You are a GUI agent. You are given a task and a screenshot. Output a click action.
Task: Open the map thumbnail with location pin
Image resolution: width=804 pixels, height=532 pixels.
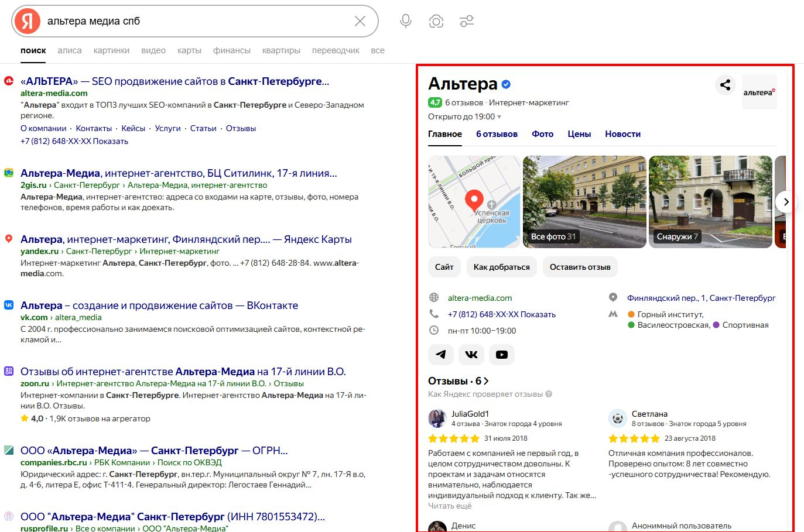tap(474, 202)
